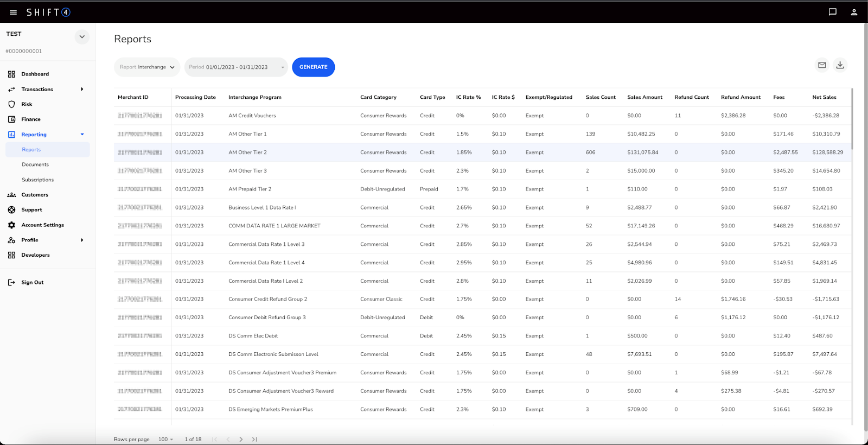Select Subscriptions in the sidebar
The width and height of the screenshot is (868, 445).
coord(37,180)
